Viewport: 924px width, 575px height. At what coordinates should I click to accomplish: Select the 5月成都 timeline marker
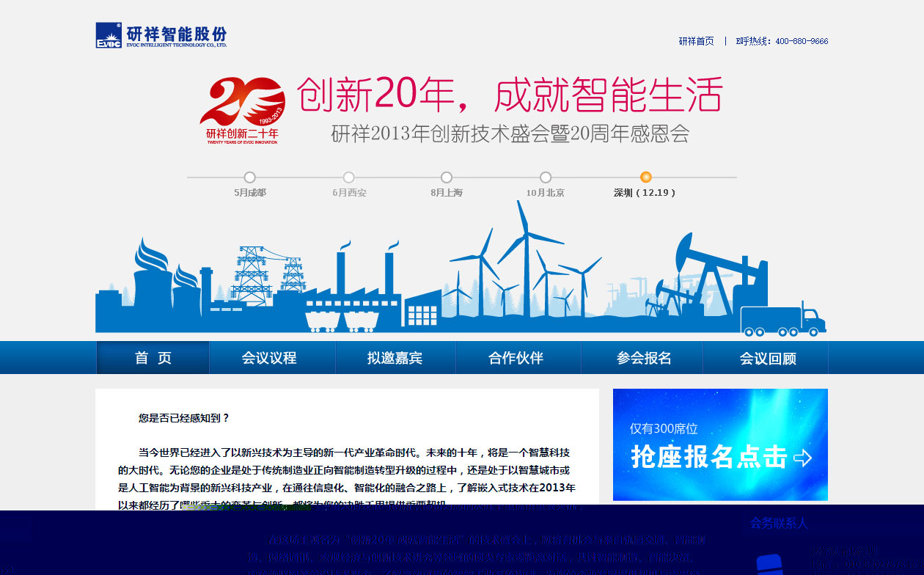[x=250, y=177]
